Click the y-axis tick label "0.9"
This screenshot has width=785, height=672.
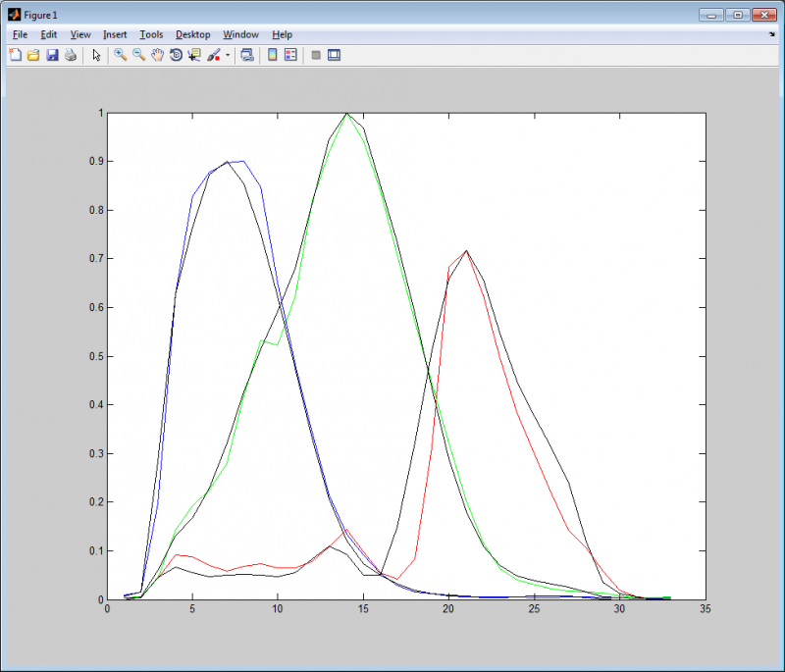click(96, 161)
